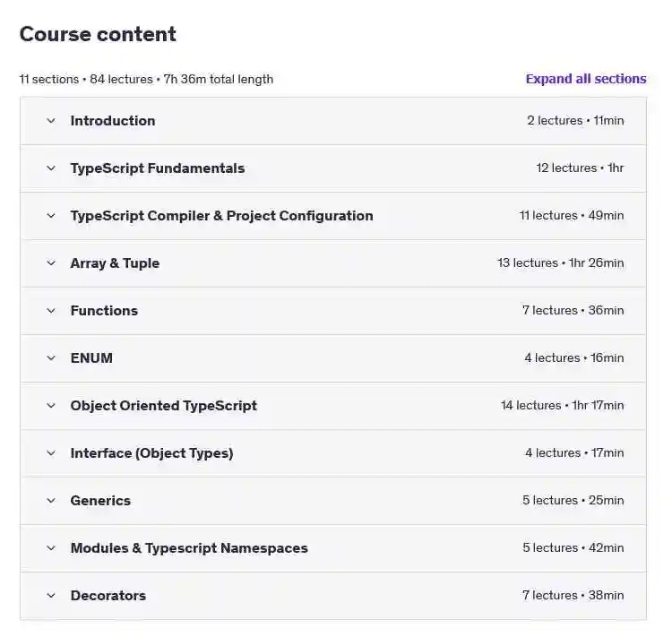Viewport: 672px width, 637px height.
Task: Open the Array & Tuple section title
Action: pyautogui.click(x=115, y=263)
